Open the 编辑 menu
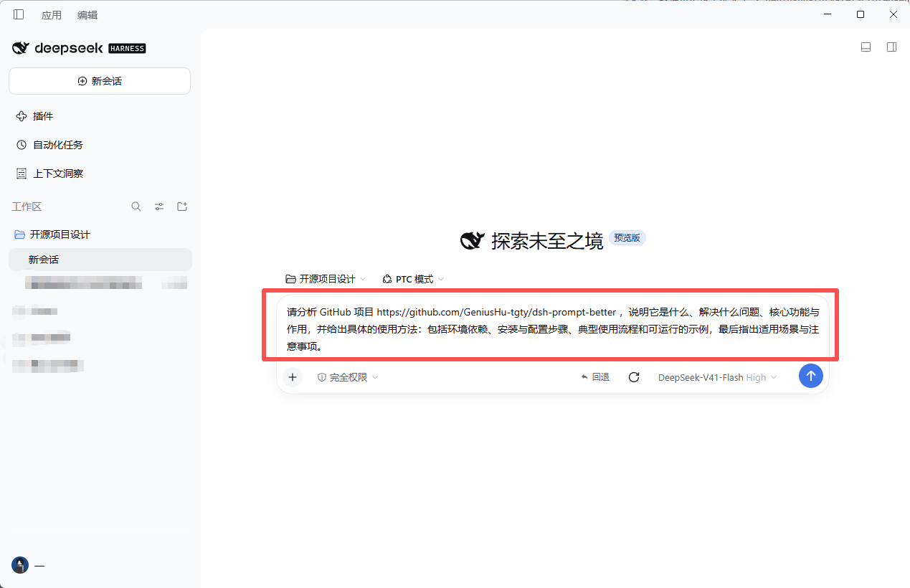This screenshot has width=910, height=588. click(x=87, y=15)
